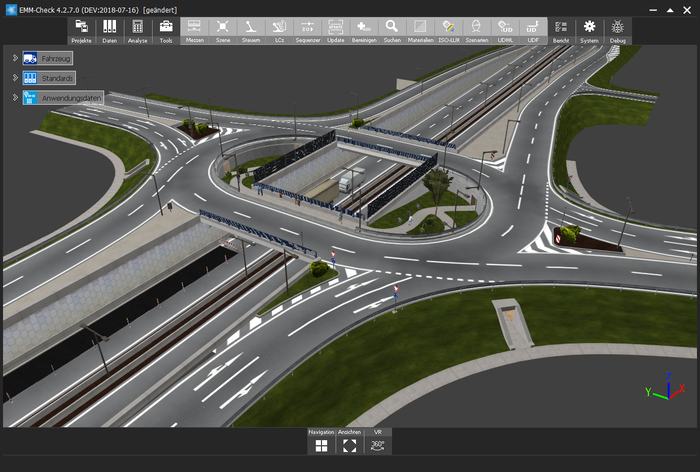Toggle the Navigation grid button

(321, 445)
